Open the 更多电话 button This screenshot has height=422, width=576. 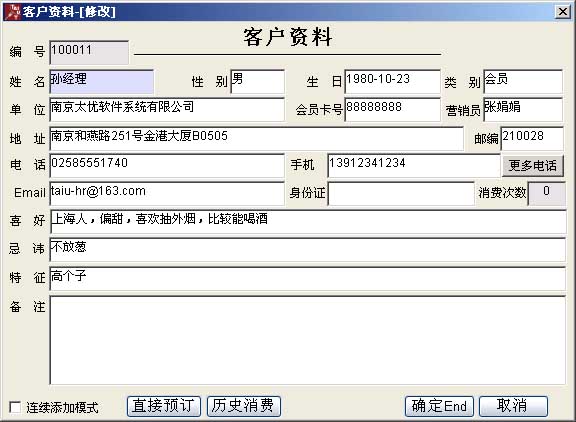pos(532,166)
